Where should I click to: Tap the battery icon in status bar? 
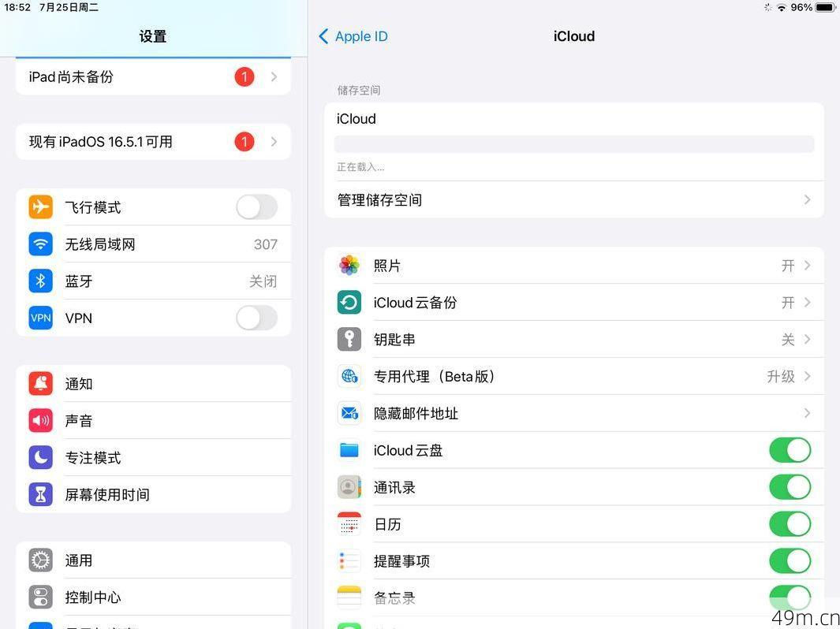tap(825, 8)
